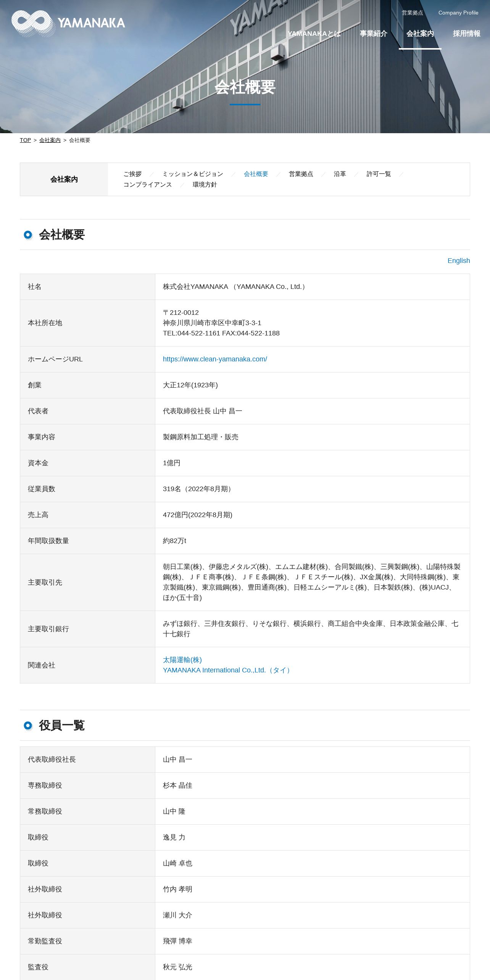Open コンプライアンス in the sub-navigation
The width and height of the screenshot is (490, 980).
(x=147, y=185)
